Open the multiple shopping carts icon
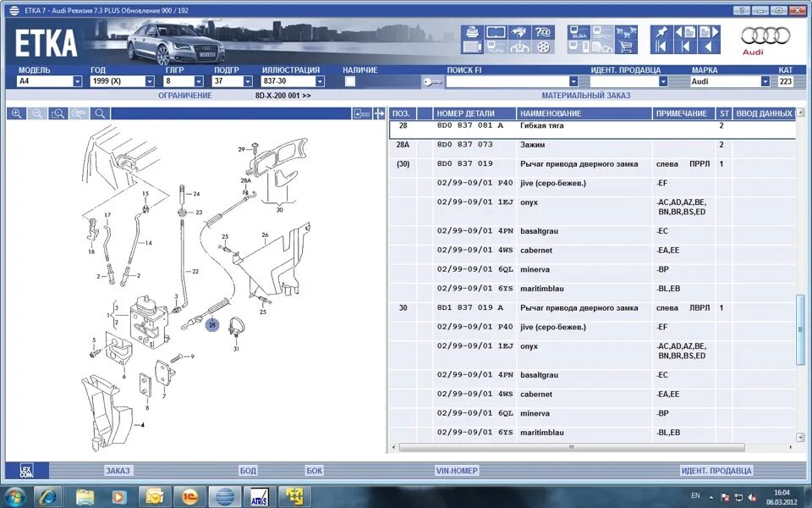 626,32
